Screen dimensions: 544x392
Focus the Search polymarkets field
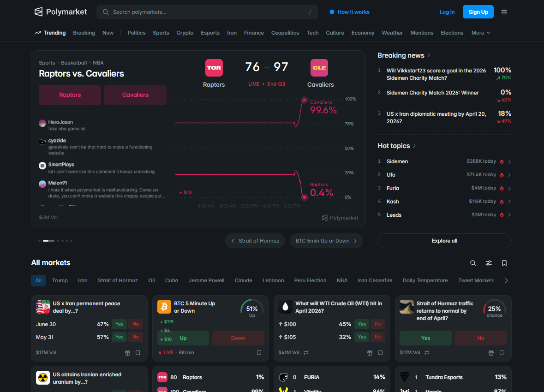(x=207, y=12)
